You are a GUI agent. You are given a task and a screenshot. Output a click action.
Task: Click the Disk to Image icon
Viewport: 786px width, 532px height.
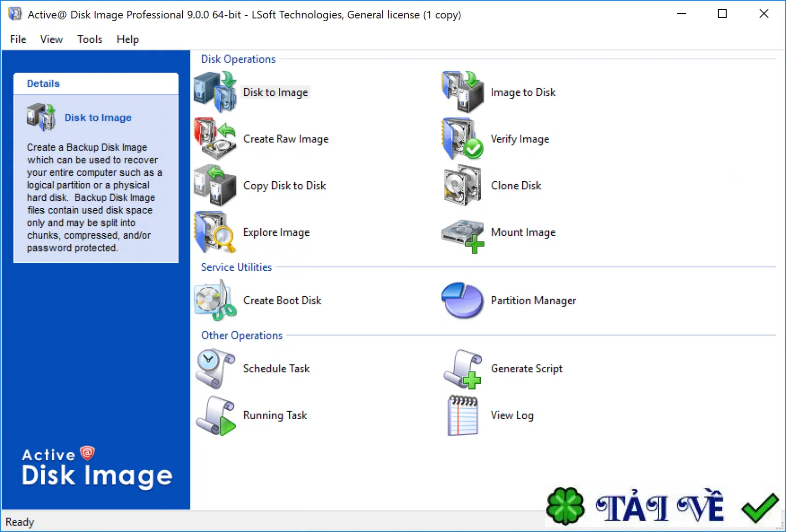pyautogui.click(x=216, y=92)
